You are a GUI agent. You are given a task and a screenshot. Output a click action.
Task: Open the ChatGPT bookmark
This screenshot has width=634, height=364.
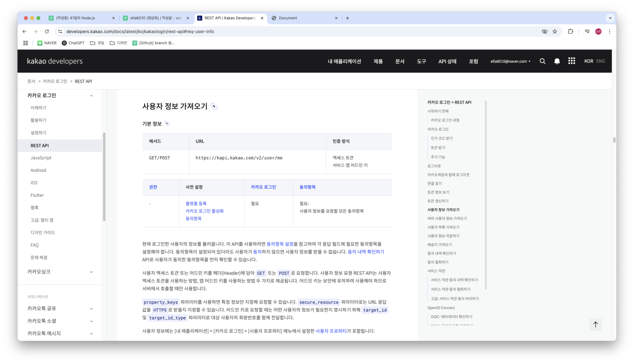73,43
